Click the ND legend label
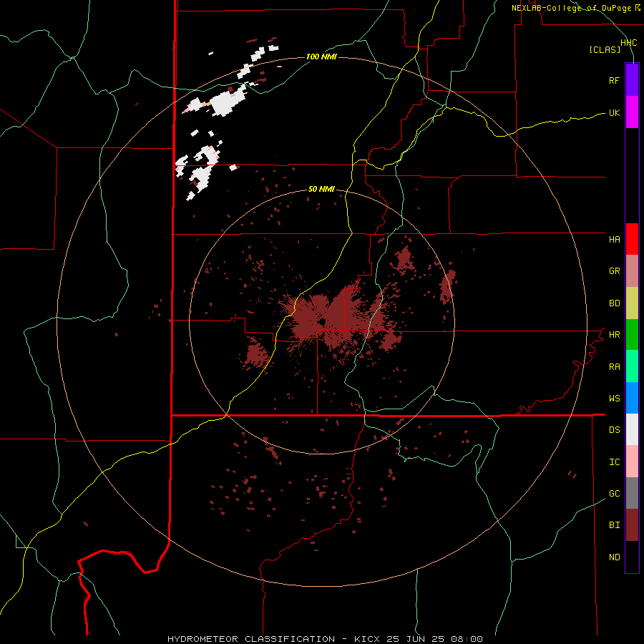This screenshot has width=644, height=644. tap(614, 557)
